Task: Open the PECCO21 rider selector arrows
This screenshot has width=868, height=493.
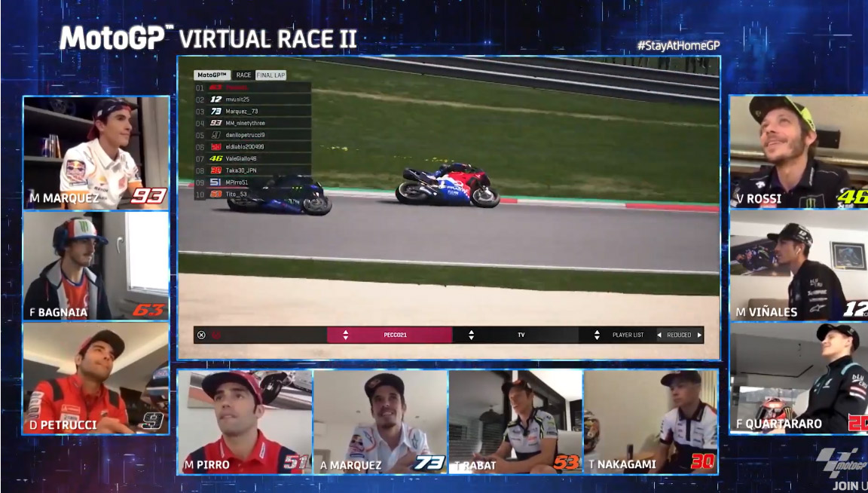Action: click(345, 335)
